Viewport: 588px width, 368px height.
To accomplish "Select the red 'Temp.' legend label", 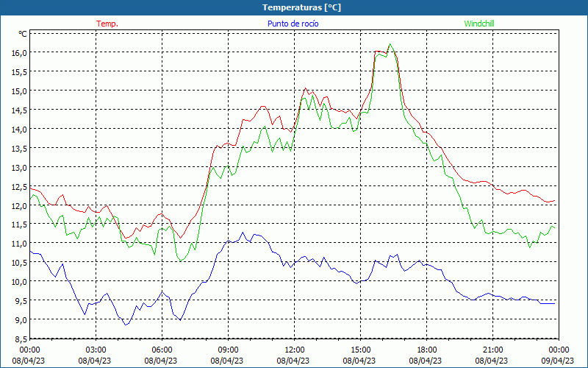I will (107, 24).
